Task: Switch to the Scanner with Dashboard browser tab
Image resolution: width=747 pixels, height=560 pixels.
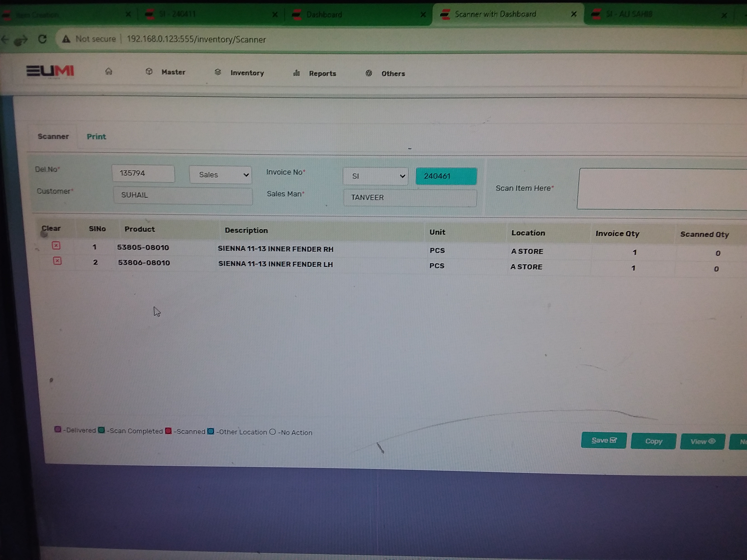Action: [508, 14]
